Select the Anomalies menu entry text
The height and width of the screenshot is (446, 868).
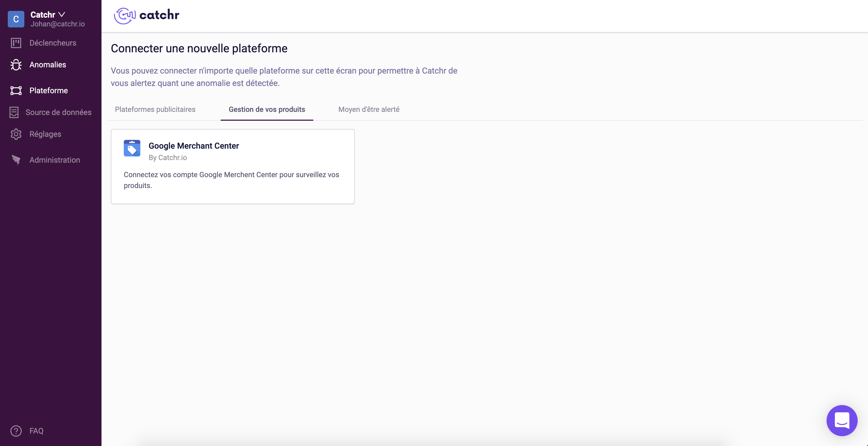click(47, 64)
